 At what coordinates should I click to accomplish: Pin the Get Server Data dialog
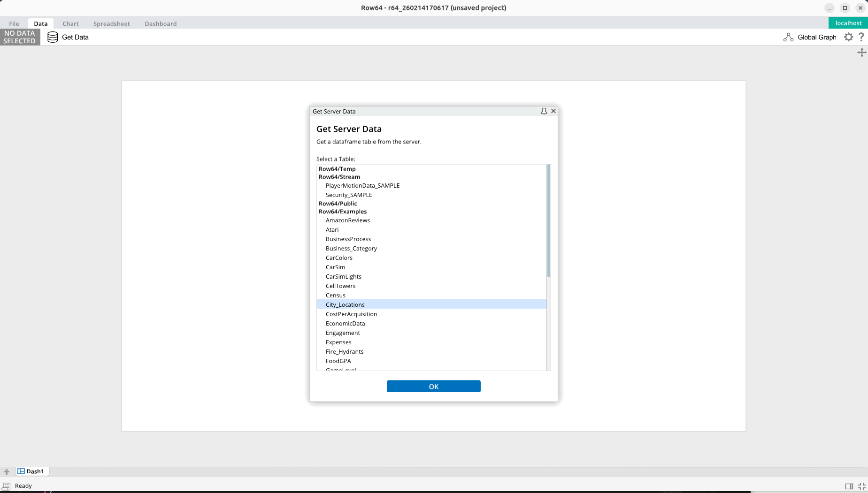tap(544, 111)
